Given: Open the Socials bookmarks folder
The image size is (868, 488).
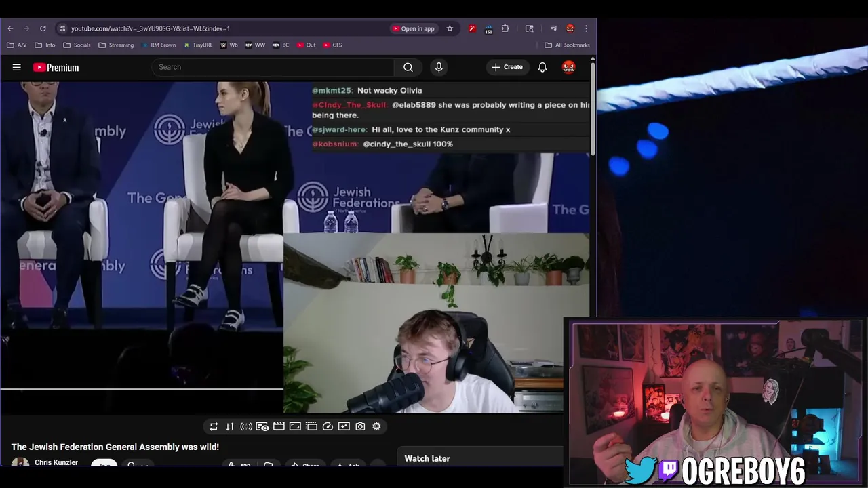Looking at the screenshot, I should pyautogui.click(x=77, y=45).
